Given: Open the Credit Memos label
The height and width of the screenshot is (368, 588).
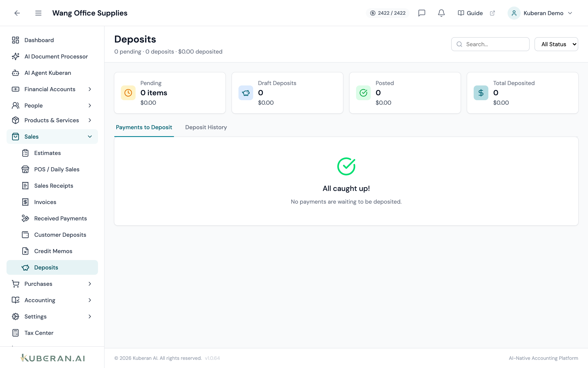Looking at the screenshot, I should [x=53, y=251].
